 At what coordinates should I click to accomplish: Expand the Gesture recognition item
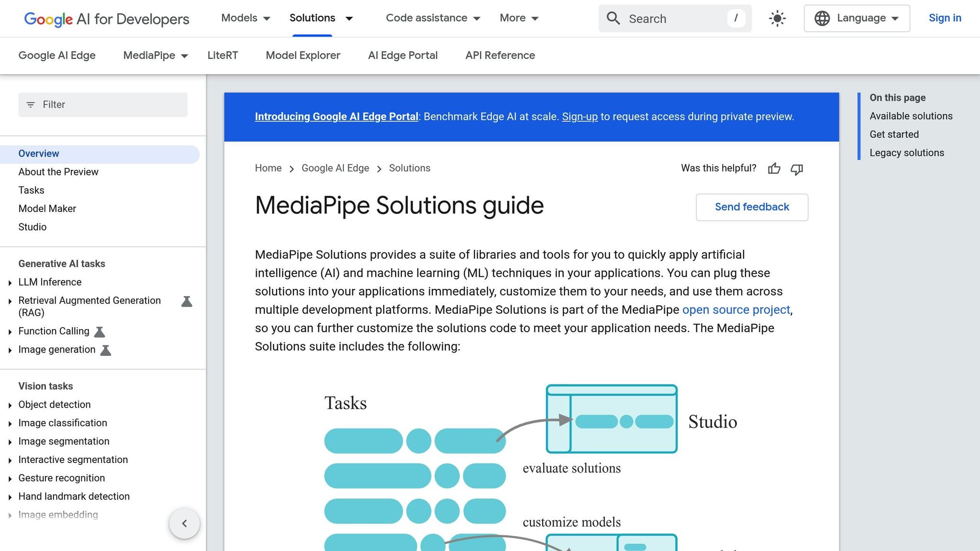tap(10, 479)
